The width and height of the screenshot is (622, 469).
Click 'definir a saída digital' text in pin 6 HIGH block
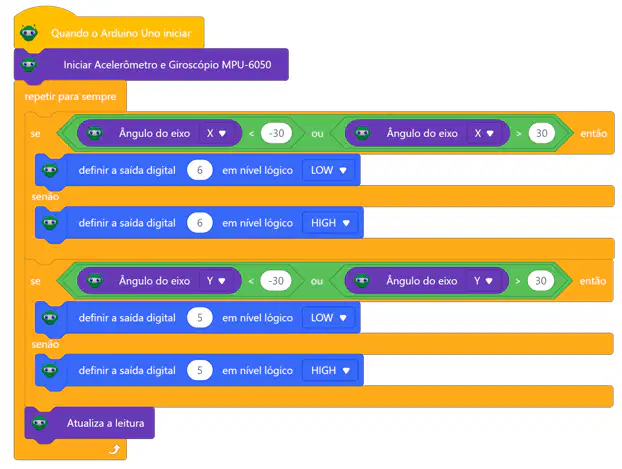coord(127,223)
